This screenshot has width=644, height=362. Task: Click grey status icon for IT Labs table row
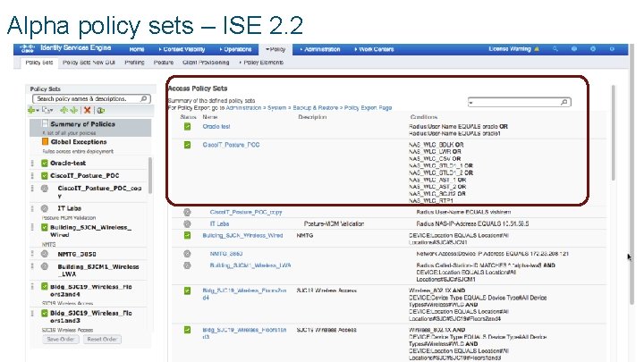pyautogui.click(x=187, y=223)
